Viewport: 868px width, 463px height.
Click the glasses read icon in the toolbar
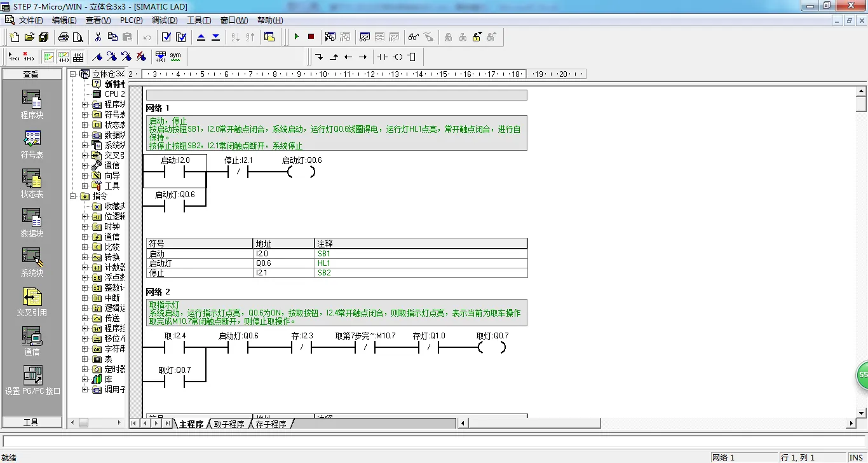coord(414,37)
